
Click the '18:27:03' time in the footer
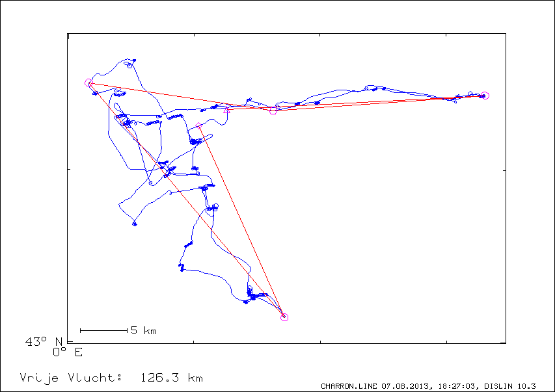click(457, 386)
